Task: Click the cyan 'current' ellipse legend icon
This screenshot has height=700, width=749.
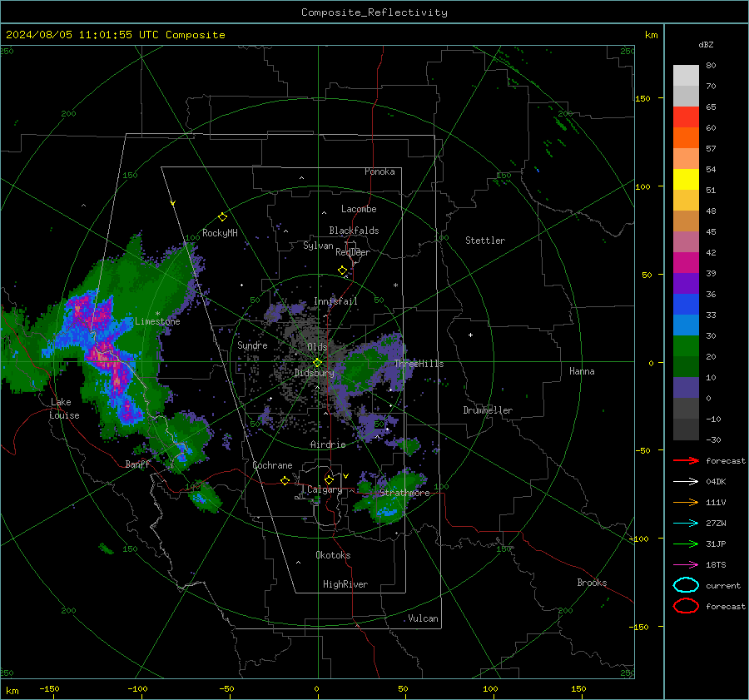Action: pyautogui.click(x=686, y=585)
